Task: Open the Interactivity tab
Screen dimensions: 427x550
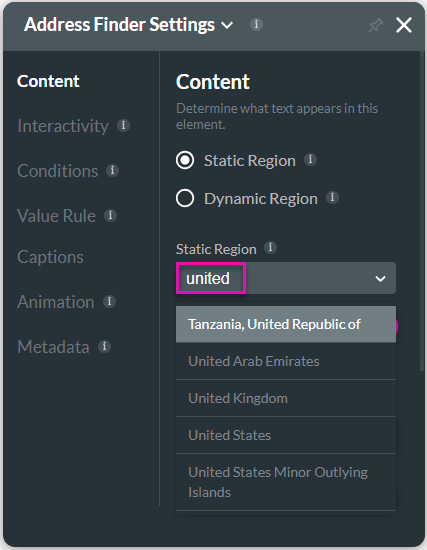Action: [63, 126]
